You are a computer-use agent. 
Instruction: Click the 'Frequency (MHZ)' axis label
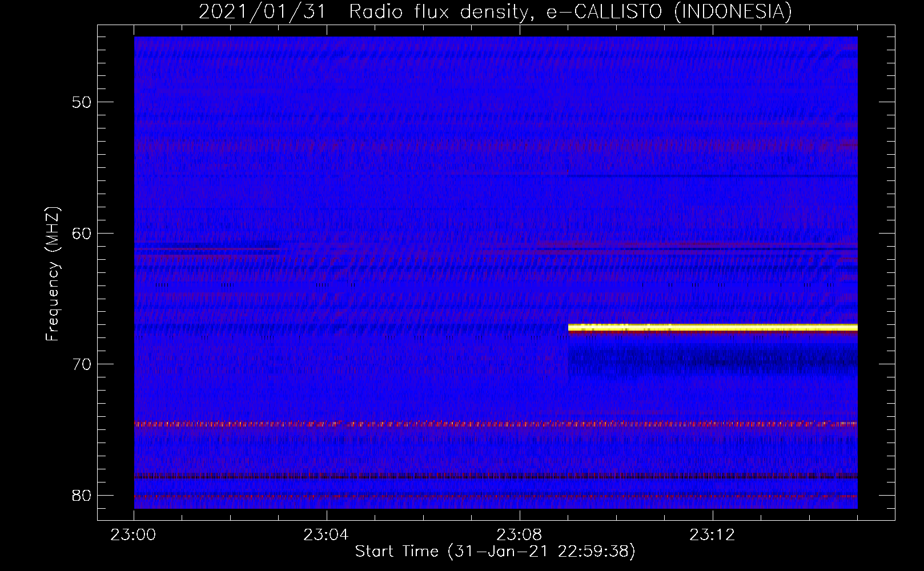pyautogui.click(x=53, y=274)
